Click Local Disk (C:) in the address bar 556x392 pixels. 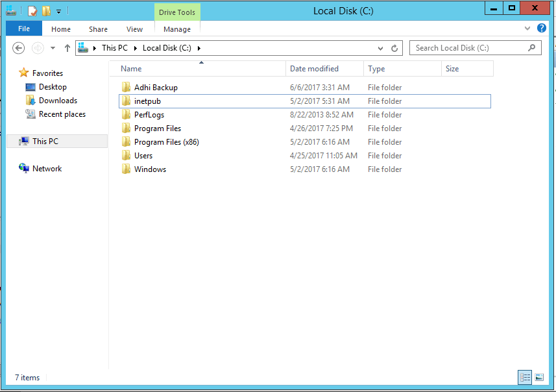pyautogui.click(x=167, y=48)
